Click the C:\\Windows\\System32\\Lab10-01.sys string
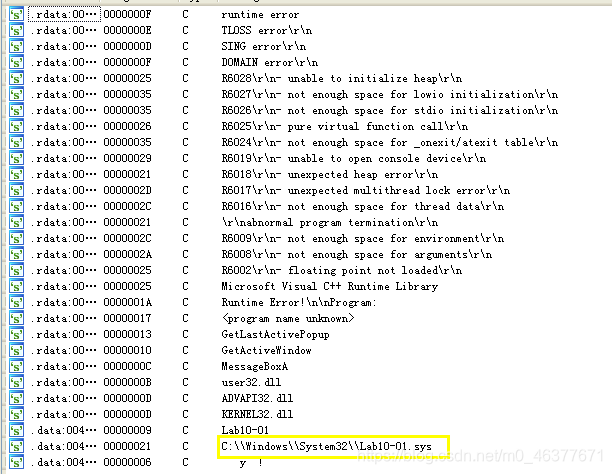 326,447
